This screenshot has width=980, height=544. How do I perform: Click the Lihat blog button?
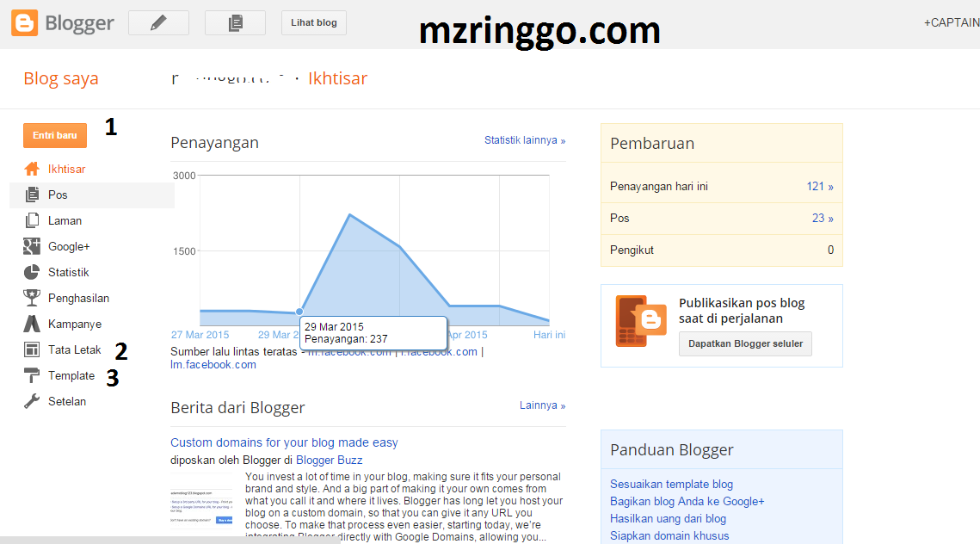point(314,23)
